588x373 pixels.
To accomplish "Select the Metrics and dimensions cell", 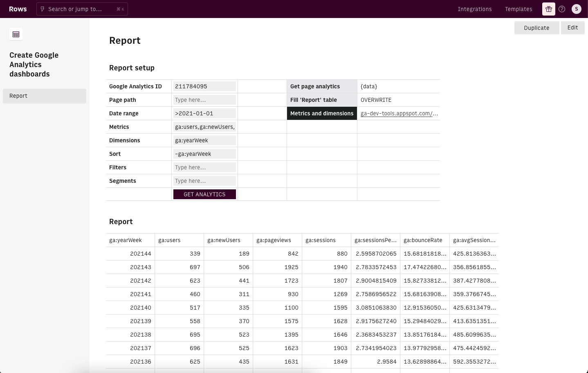I will 322,113.
